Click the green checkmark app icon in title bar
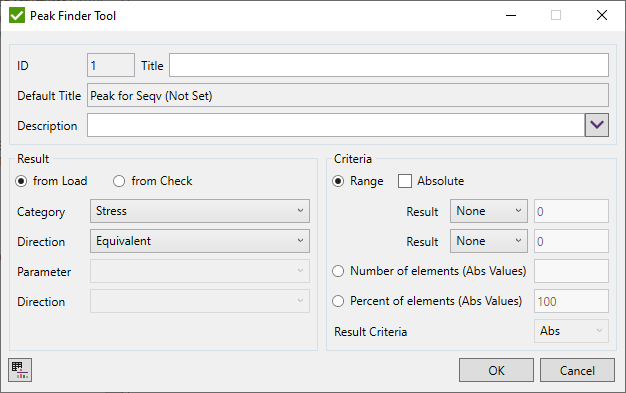Viewport: 626px width, 393px height. coord(17,16)
